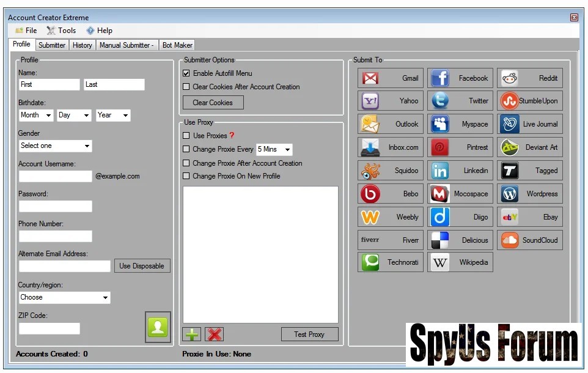The width and height of the screenshot is (588, 373).
Task: Click the green profile avatar icon
Action: [158, 327]
